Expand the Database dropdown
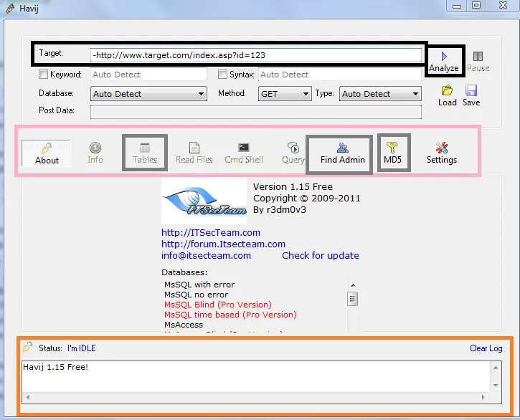520x420 pixels. (148, 94)
